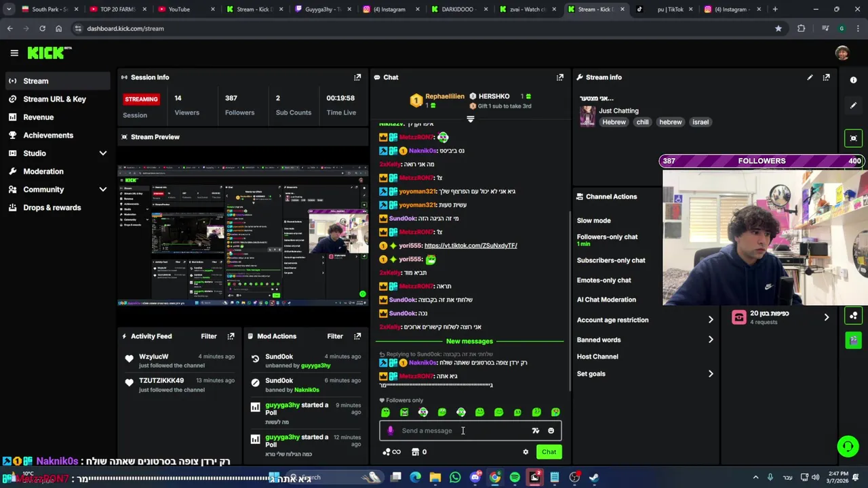
Task: Open Set goals arrow
Action: [x=711, y=373]
